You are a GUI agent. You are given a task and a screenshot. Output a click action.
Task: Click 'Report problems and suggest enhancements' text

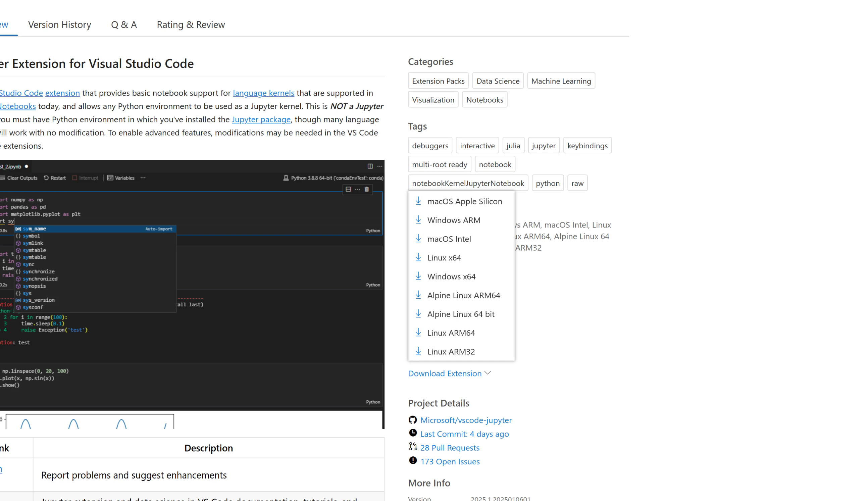134,475
